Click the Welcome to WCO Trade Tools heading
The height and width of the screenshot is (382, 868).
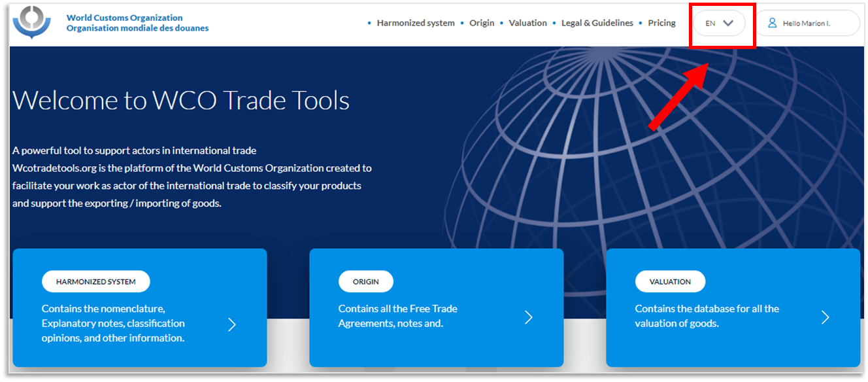[181, 100]
